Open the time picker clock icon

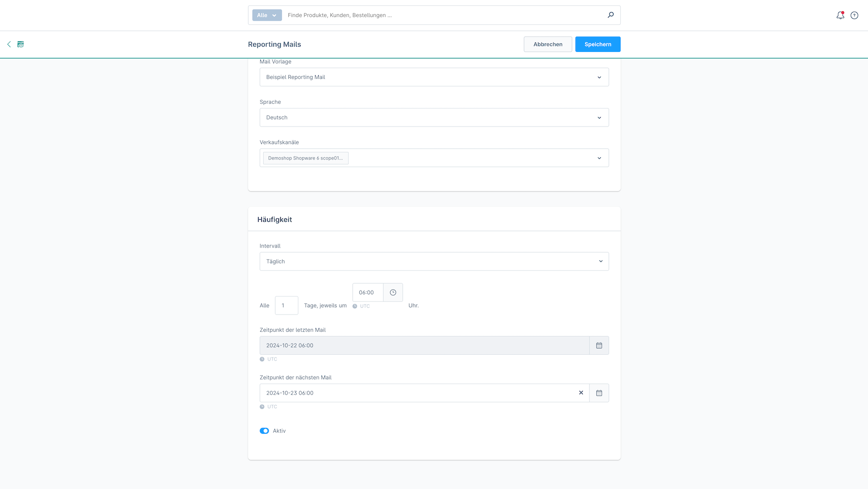tap(393, 292)
